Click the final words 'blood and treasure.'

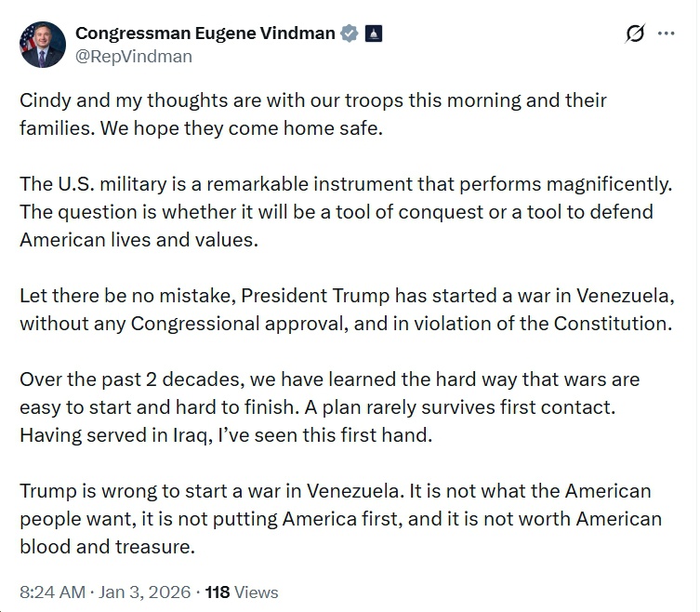point(107,546)
